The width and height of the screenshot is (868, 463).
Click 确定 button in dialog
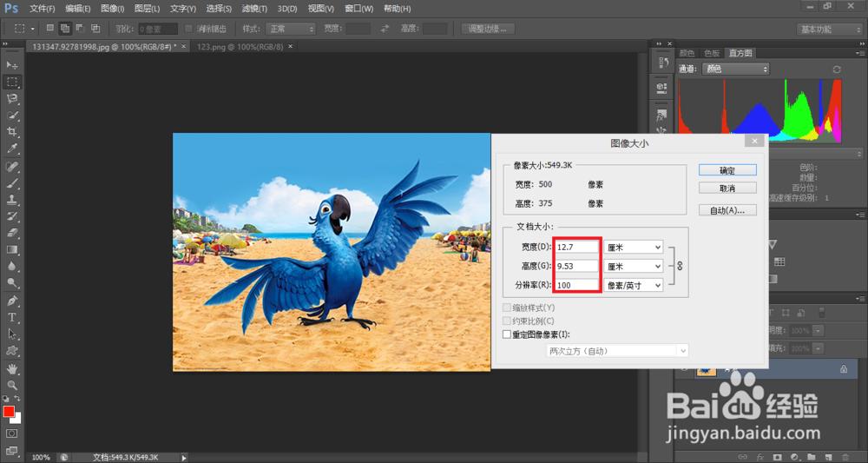click(727, 170)
